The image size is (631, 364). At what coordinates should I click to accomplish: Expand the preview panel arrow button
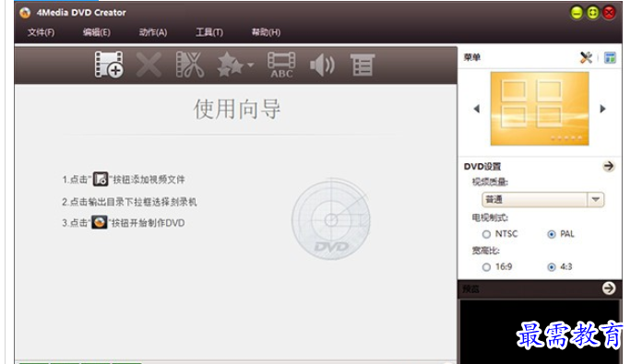pos(609,288)
